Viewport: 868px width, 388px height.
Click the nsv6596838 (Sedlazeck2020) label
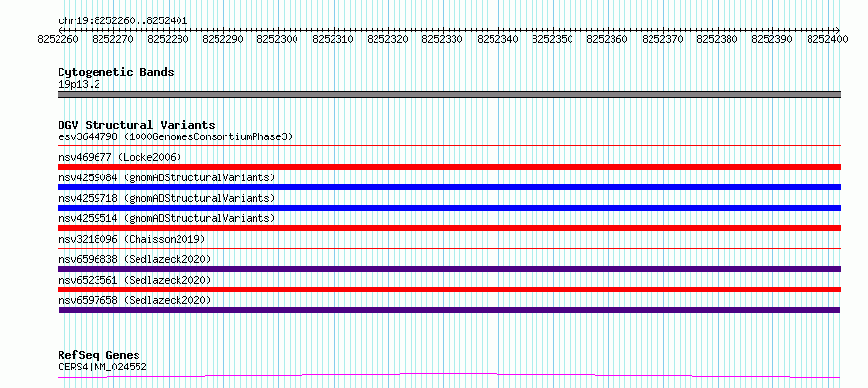pos(135,259)
